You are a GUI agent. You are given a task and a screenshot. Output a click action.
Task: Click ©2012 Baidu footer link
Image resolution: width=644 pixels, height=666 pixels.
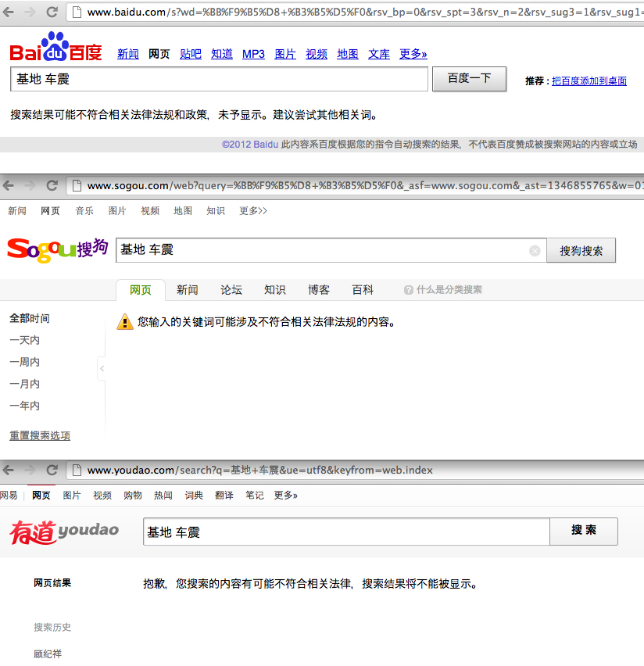click(250, 145)
